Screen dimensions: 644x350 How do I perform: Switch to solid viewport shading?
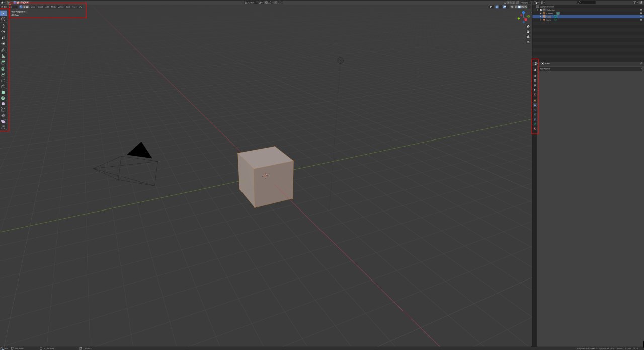(519, 7)
